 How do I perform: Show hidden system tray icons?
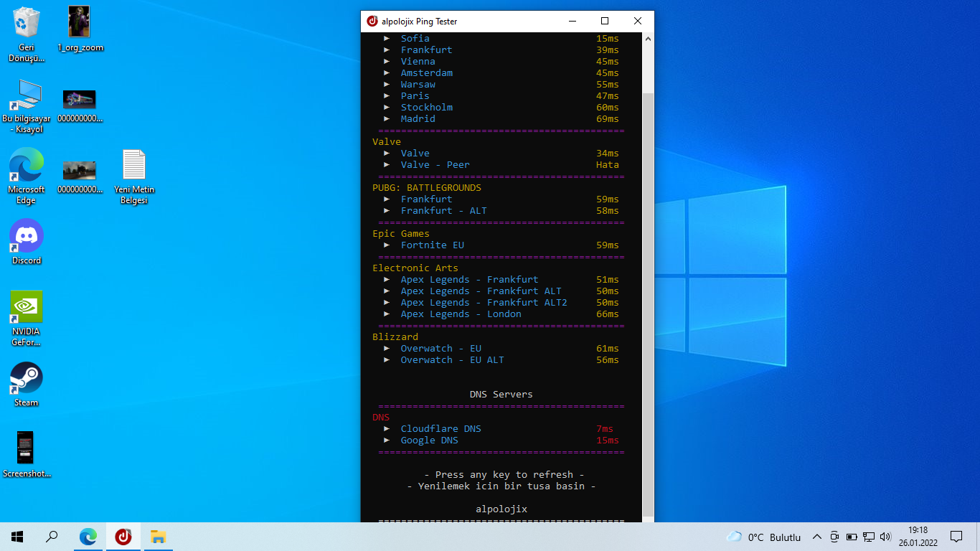coord(817,537)
